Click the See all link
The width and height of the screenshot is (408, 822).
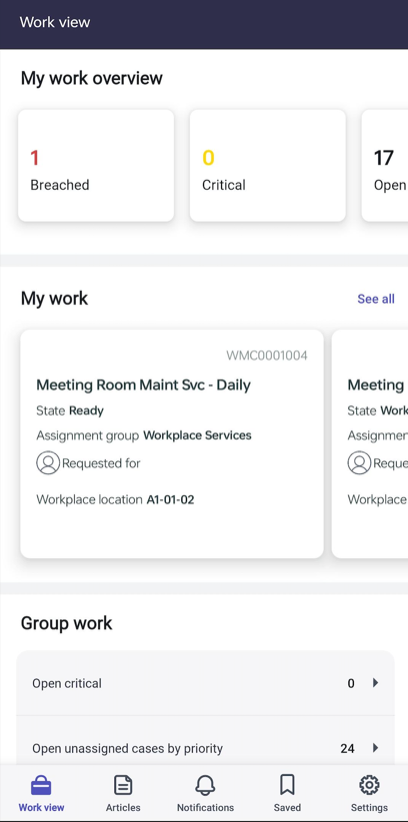[x=375, y=299]
